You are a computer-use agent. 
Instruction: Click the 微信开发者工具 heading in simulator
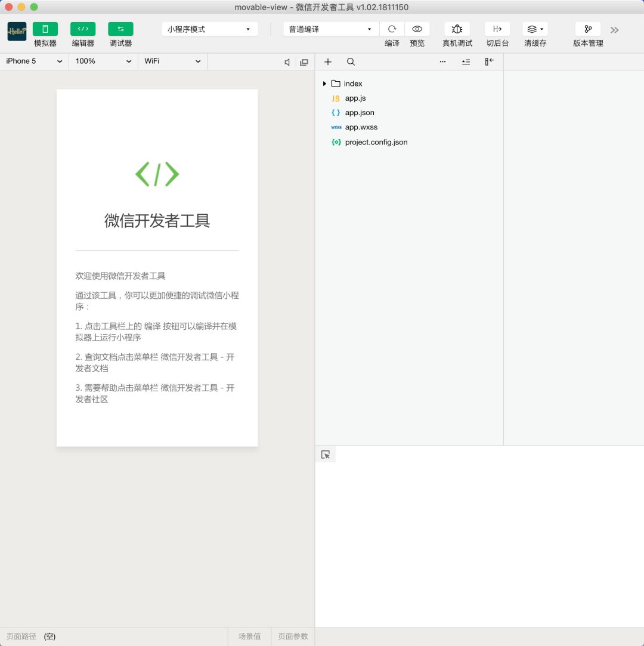point(157,221)
